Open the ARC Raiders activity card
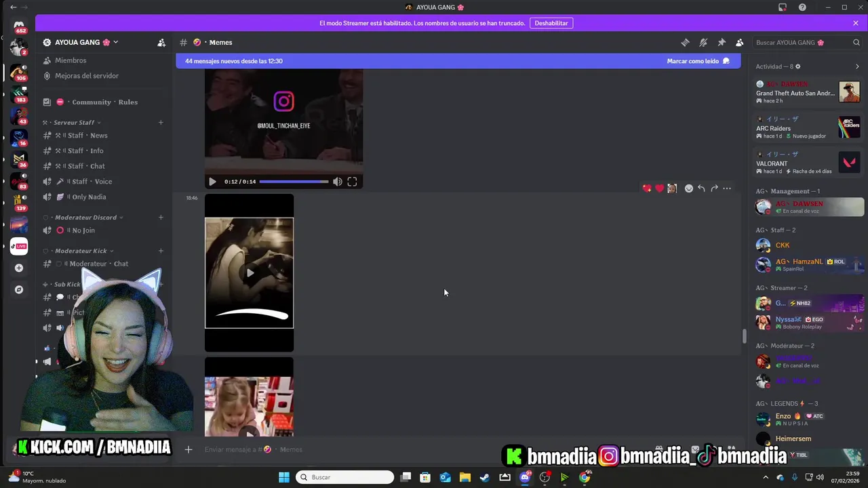Image resolution: width=868 pixels, height=488 pixels. tap(808, 127)
